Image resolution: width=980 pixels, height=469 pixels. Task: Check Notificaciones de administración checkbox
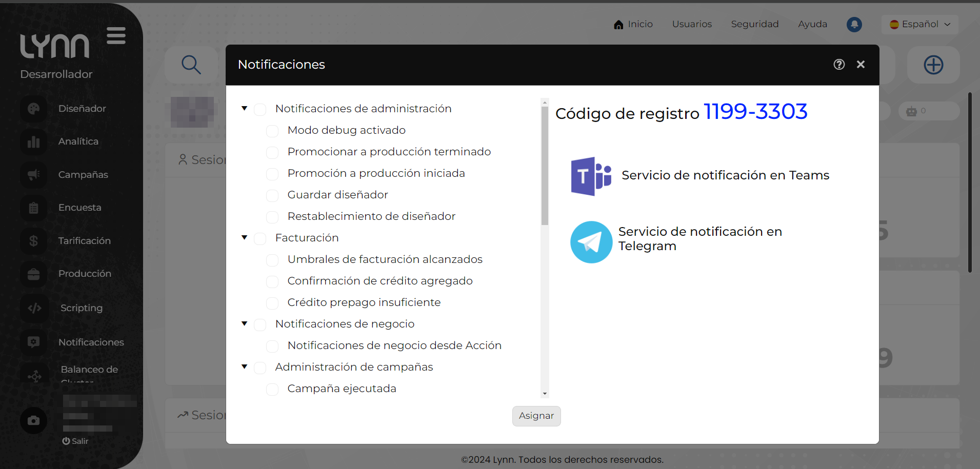[260, 109]
